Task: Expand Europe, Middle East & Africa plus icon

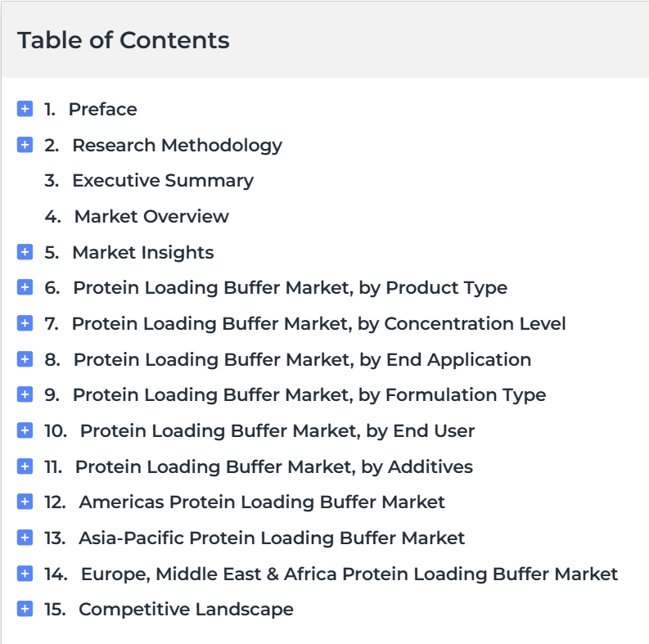Action: tap(25, 574)
